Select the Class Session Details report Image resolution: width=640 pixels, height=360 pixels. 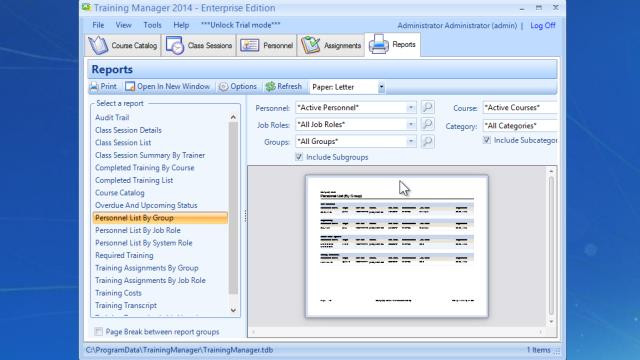128,130
